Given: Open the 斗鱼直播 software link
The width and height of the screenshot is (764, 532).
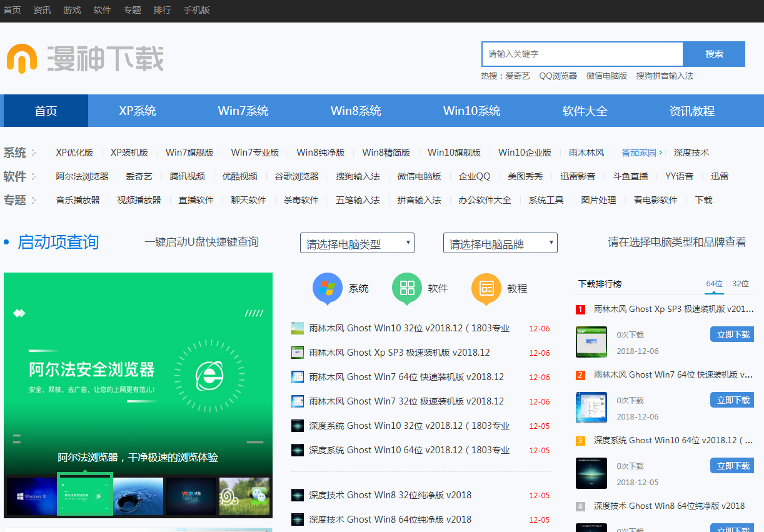Looking at the screenshot, I should coord(630,176).
